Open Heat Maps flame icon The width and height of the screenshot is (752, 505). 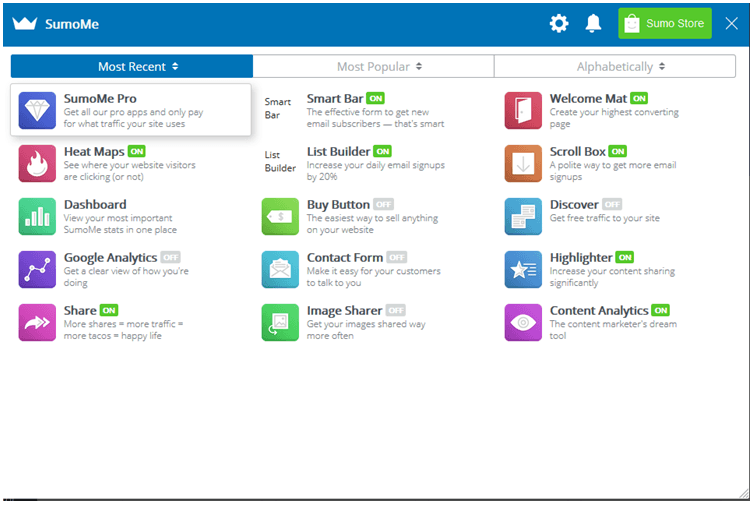pos(37,164)
